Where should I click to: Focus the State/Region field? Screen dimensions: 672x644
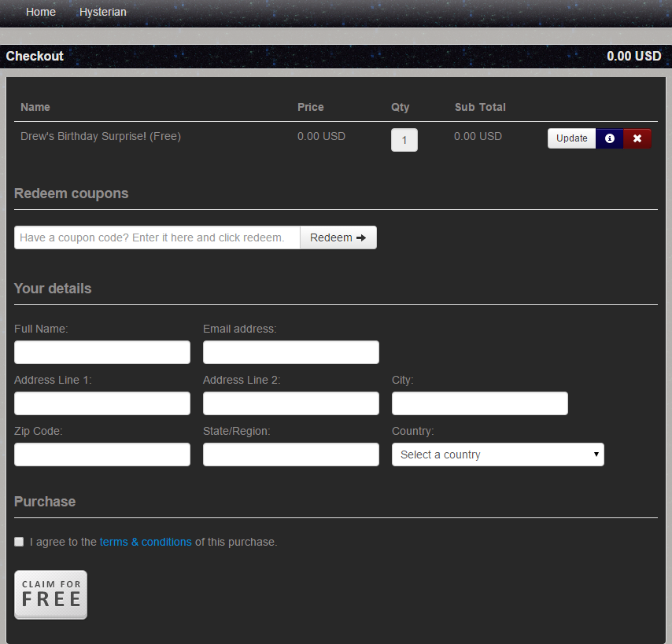coord(291,454)
